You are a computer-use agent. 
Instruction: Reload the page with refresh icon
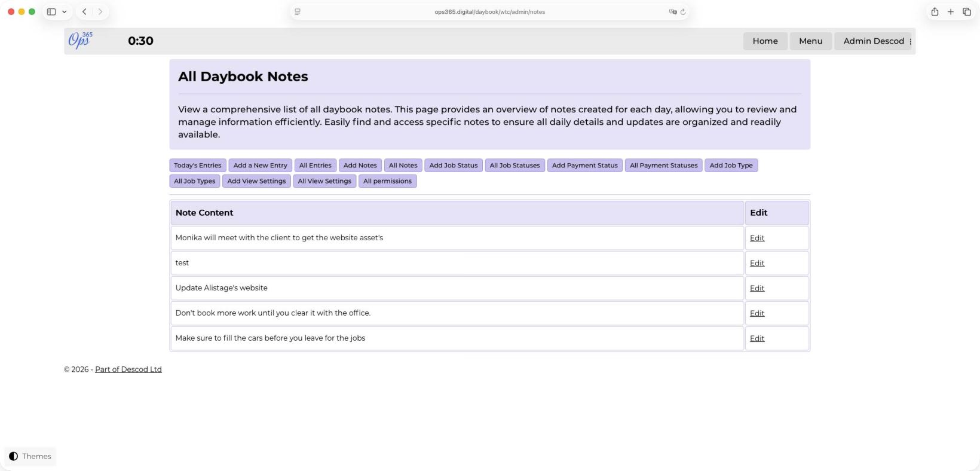[x=683, y=11]
